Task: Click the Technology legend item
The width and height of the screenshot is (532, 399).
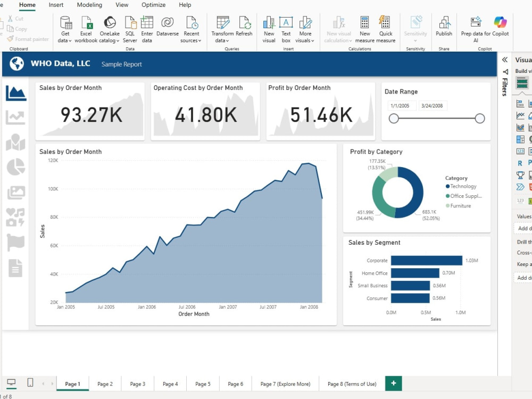Action: [461, 186]
